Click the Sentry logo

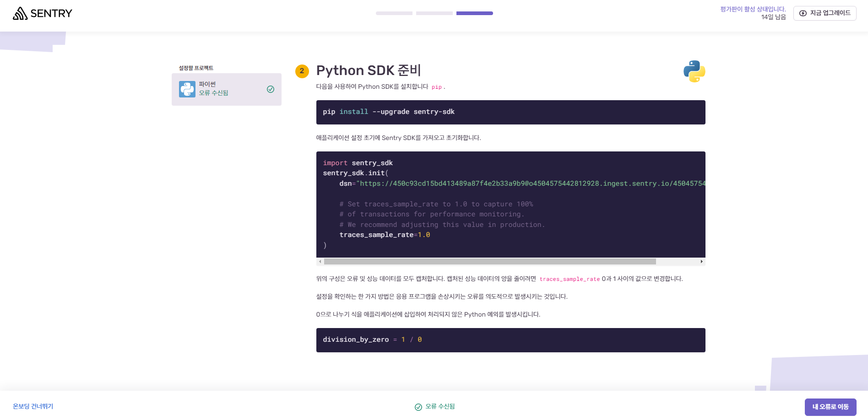43,13
